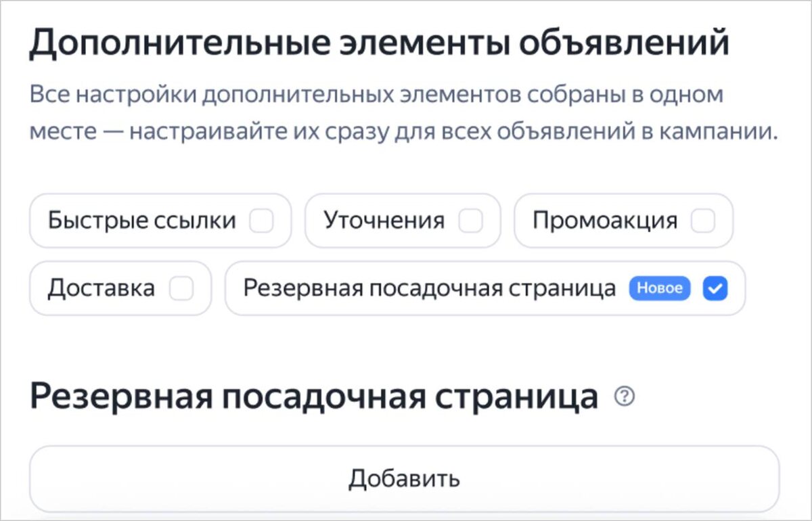Click the Резервная посадочная страница chip text

click(430, 289)
